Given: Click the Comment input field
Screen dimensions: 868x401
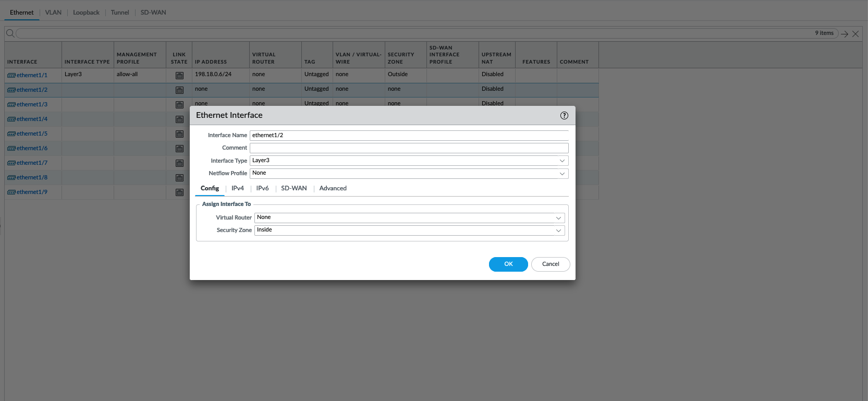Looking at the screenshot, I should click(x=409, y=148).
